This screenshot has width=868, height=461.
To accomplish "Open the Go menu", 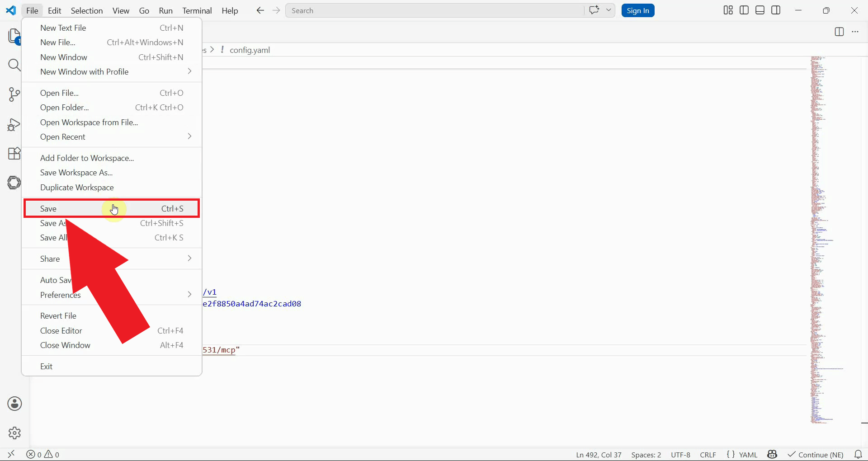I will (144, 10).
